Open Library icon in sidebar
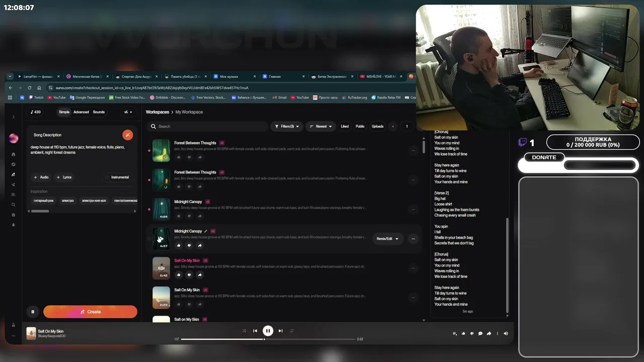The height and width of the screenshot is (362, 644). 14,195
